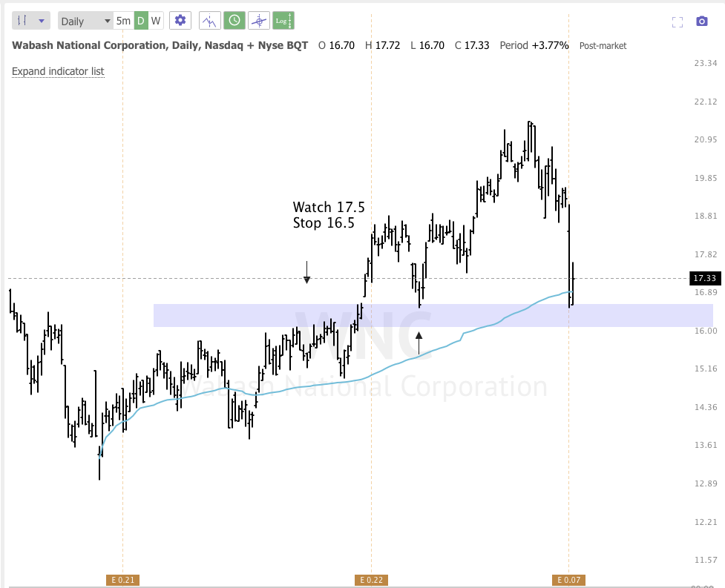Select the crosshair drawing tool icon
This screenshot has width=725, height=588.
[258, 20]
